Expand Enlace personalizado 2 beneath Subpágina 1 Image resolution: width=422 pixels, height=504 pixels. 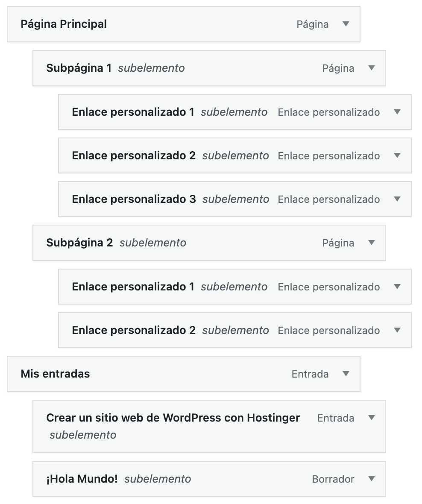click(398, 155)
